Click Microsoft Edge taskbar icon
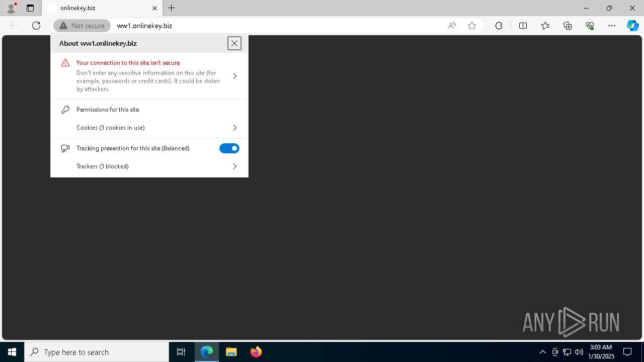Image resolution: width=644 pixels, height=362 pixels. 207,352
